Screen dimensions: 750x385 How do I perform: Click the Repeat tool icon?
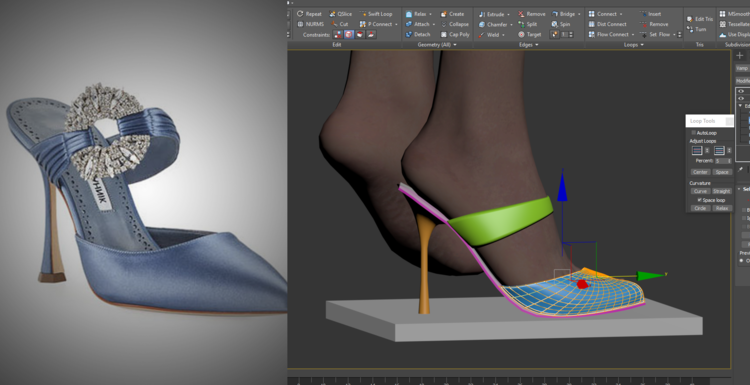point(300,14)
